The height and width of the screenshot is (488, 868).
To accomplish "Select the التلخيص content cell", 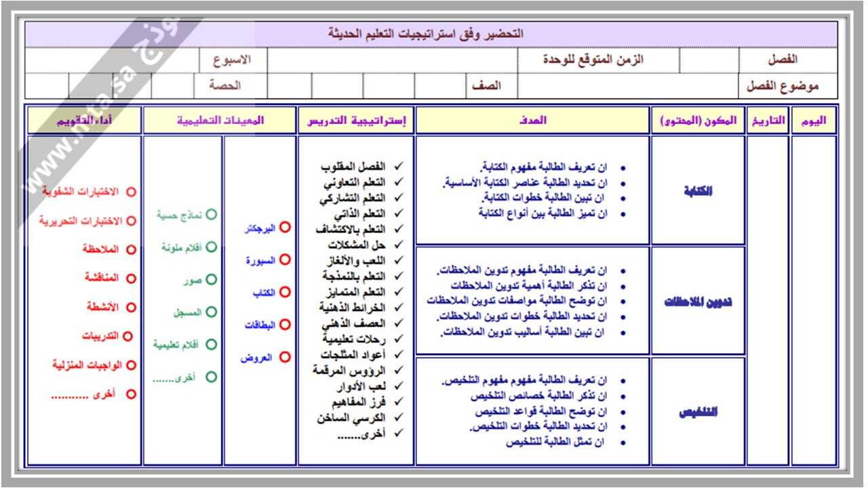I will [698, 412].
